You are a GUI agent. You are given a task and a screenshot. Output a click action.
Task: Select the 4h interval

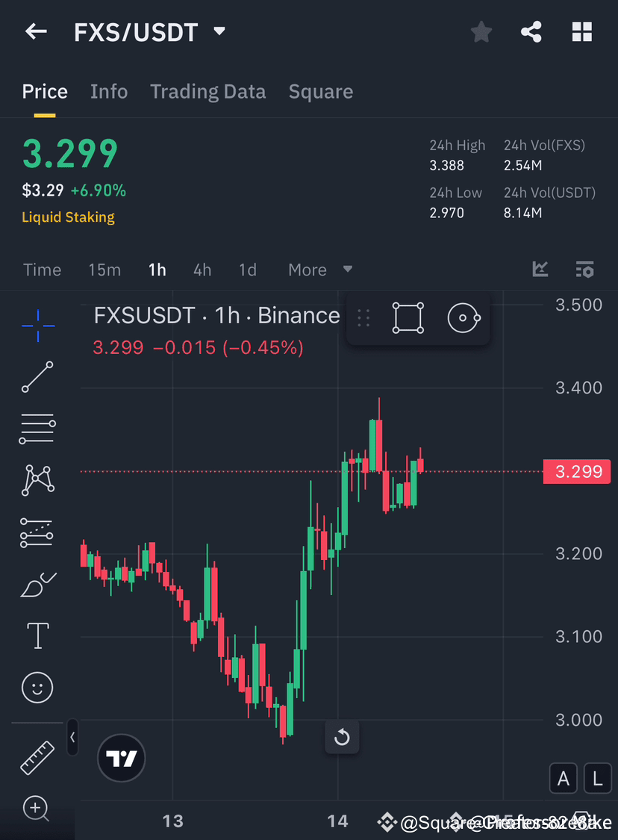click(x=202, y=270)
